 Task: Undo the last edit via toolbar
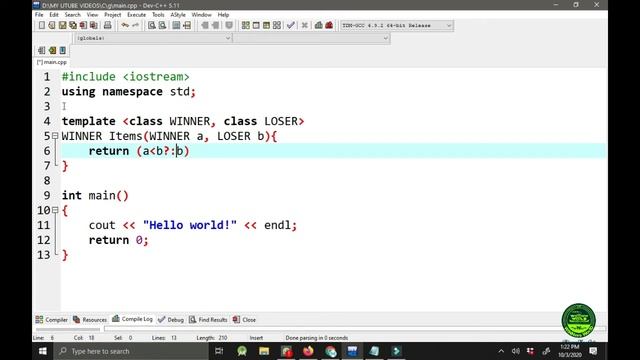[125, 25]
